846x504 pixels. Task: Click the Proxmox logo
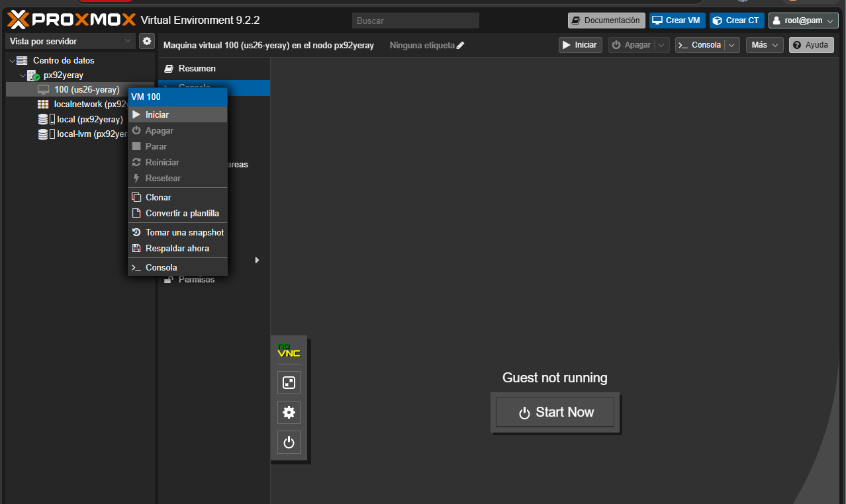coord(71,21)
